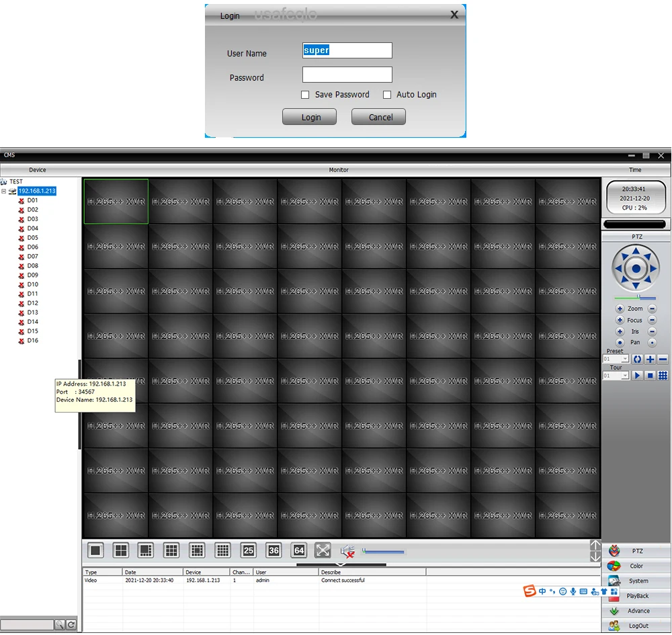Toggle fullscreen with the expand arrows icon
The height and width of the screenshot is (635, 672).
click(323, 550)
